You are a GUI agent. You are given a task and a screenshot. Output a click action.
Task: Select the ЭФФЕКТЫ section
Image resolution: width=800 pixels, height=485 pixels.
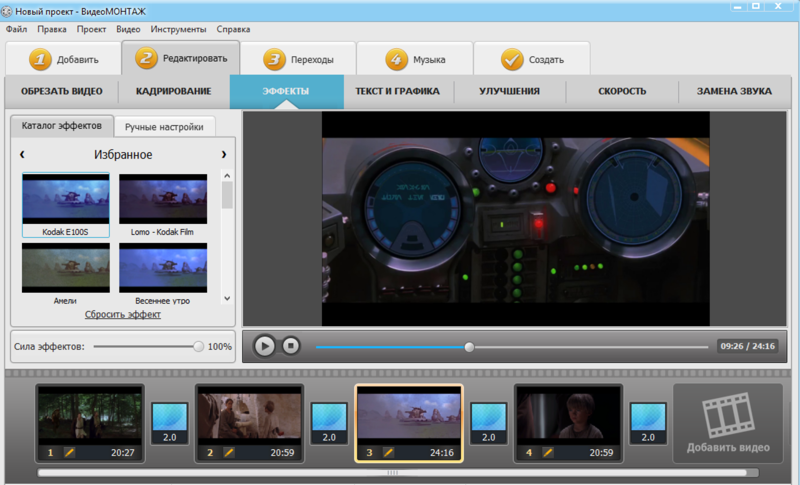(x=286, y=91)
